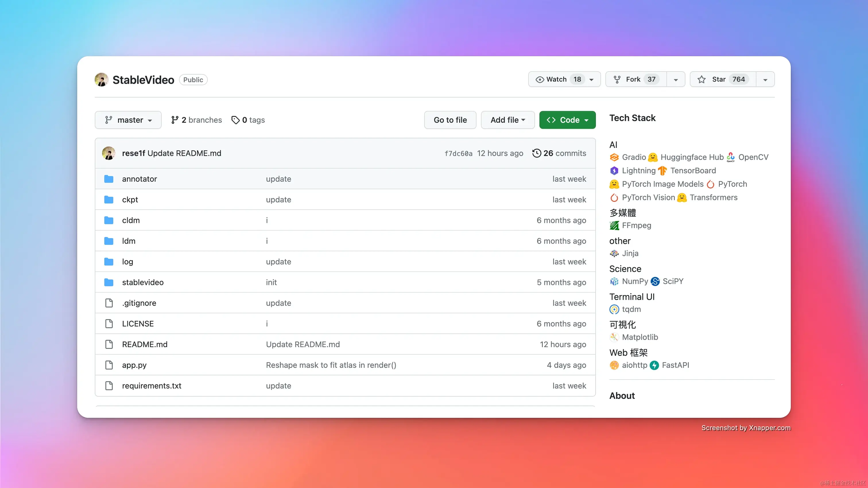The width and height of the screenshot is (868, 488).
Task: Open the README.md file
Action: pyautogui.click(x=145, y=345)
